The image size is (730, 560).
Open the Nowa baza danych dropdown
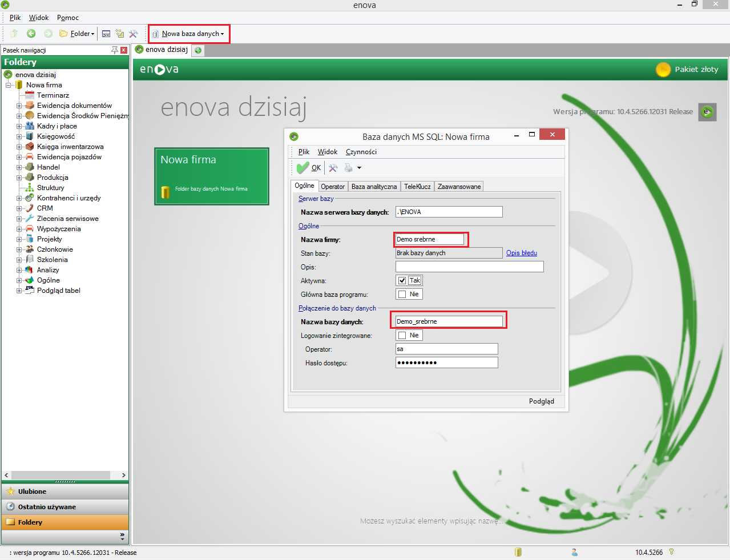click(188, 34)
